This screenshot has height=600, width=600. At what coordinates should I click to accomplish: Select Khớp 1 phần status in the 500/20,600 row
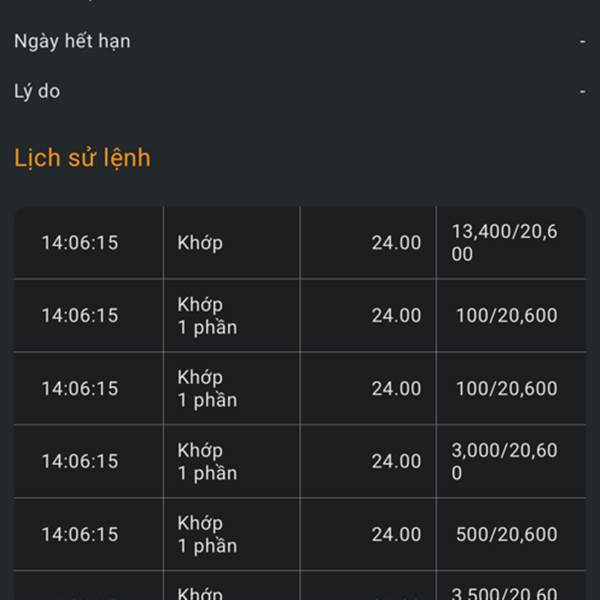point(207,534)
